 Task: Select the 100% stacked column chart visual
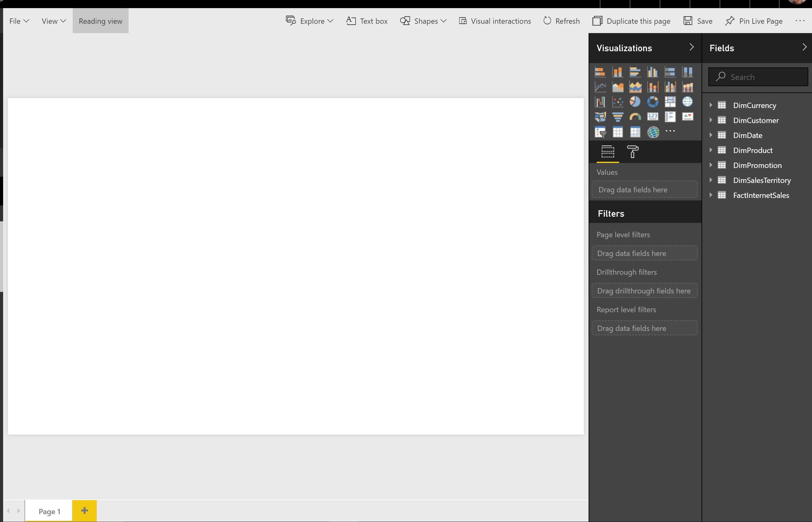688,72
